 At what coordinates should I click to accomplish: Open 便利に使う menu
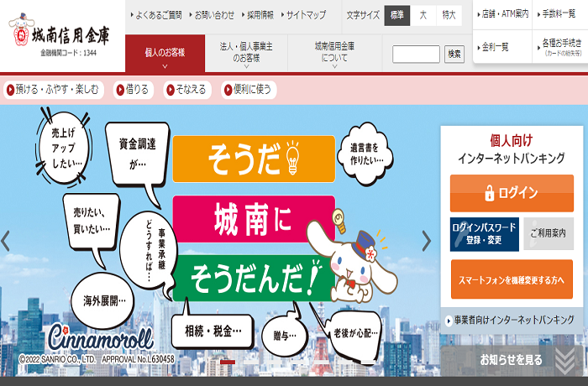249,90
